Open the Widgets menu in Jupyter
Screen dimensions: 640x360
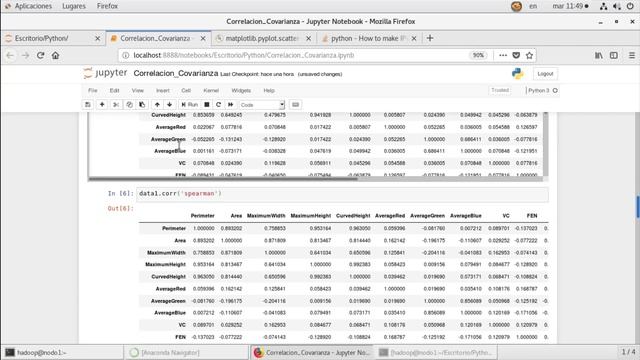[241, 91]
